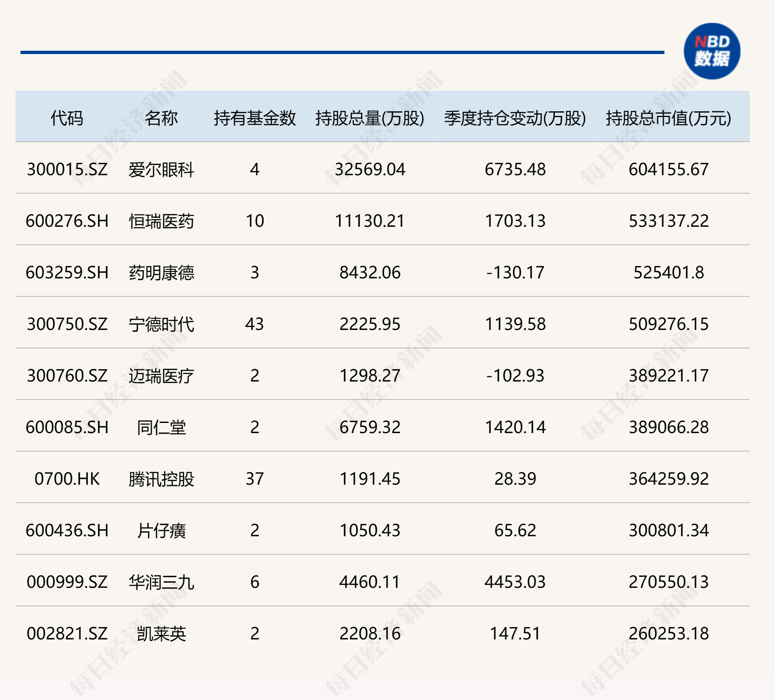Click stock name 同仁堂
Screen dimensions: 775x700
pos(161,428)
